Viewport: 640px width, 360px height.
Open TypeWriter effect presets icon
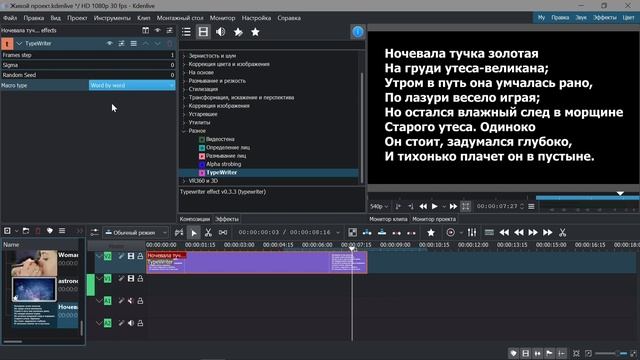pyautogui.click(x=121, y=43)
